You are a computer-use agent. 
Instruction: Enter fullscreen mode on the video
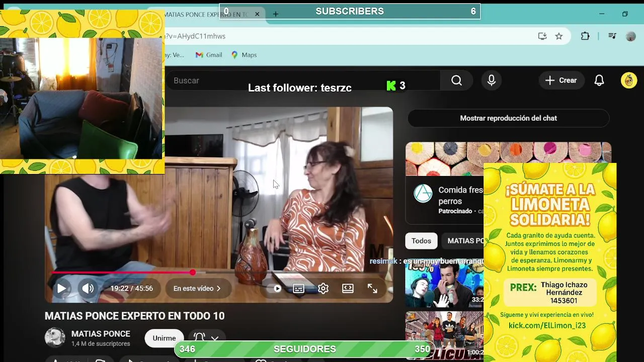coord(372,289)
